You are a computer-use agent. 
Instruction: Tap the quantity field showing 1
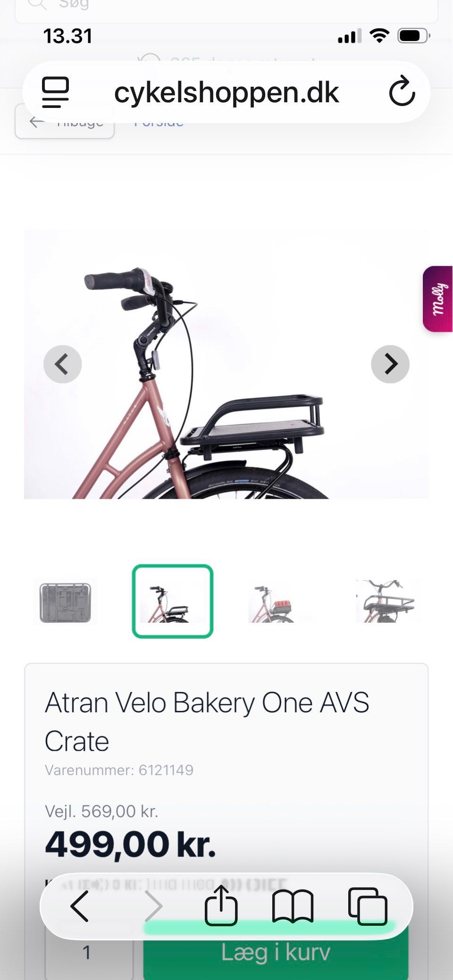(x=86, y=952)
